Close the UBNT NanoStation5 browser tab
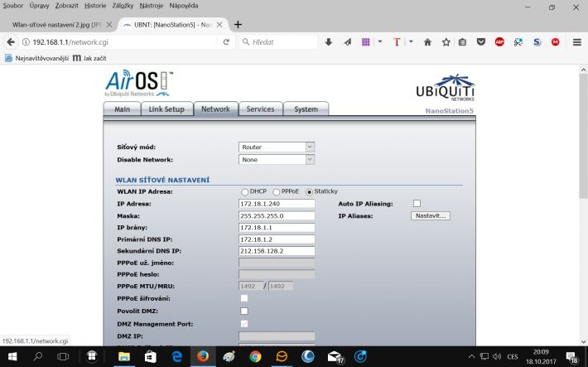Screen dimensions: 588x367 click(219, 25)
